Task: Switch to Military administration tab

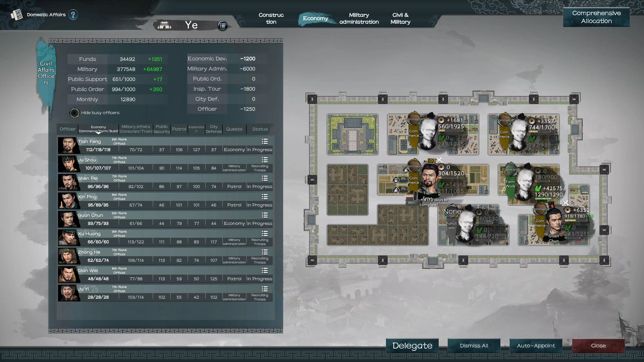Action: (x=359, y=18)
